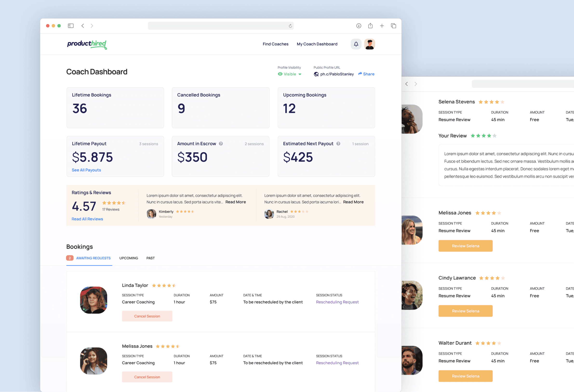Toggle the browser sidebar icon
Image resolution: width=574 pixels, height=392 pixels.
coord(71,26)
